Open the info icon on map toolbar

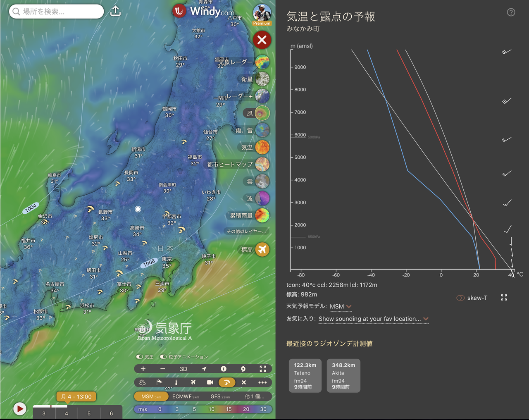coord(224,369)
